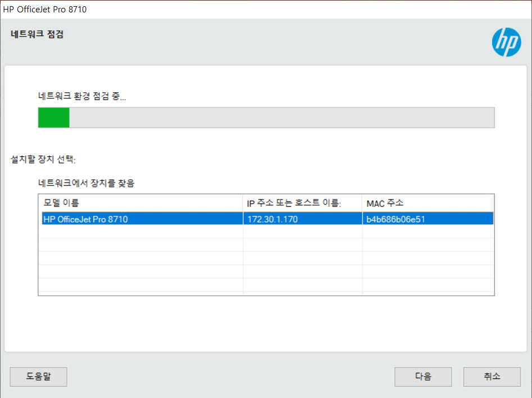Click the 네트워크 점검 heading
This screenshot has height=398, width=532.
(37, 34)
